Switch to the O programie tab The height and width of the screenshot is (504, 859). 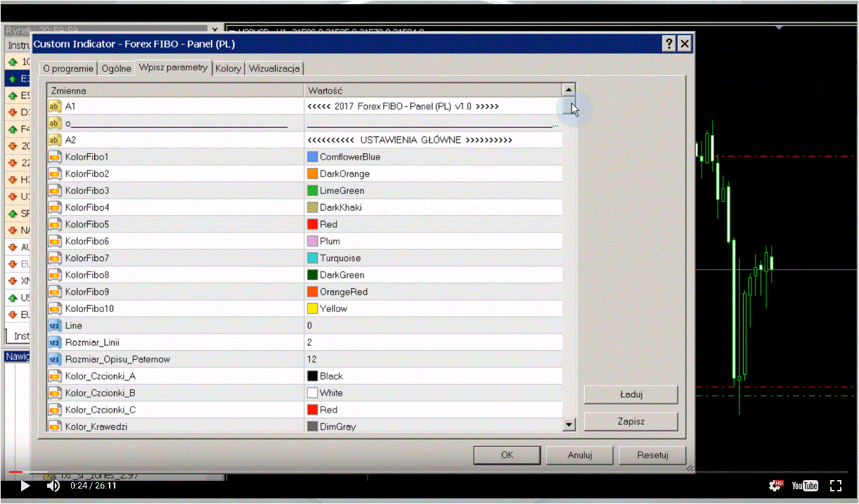pyautogui.click(x=68, y=68)
